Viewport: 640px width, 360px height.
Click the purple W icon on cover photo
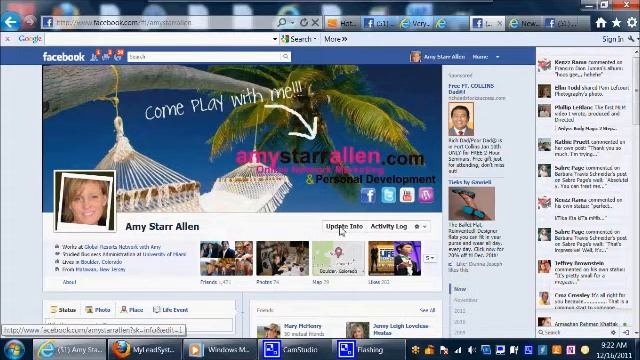tap(426, 195)
